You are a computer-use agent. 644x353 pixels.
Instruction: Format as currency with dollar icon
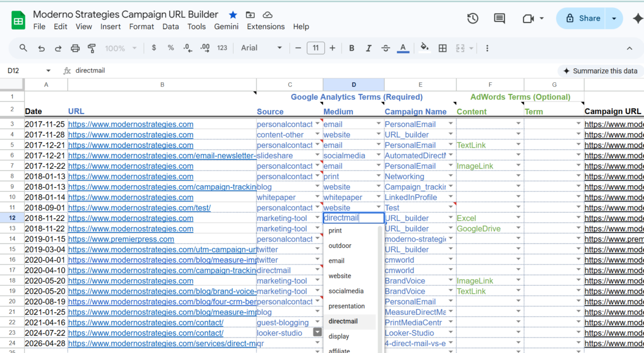pyautogui.click(x=153, y=48)
